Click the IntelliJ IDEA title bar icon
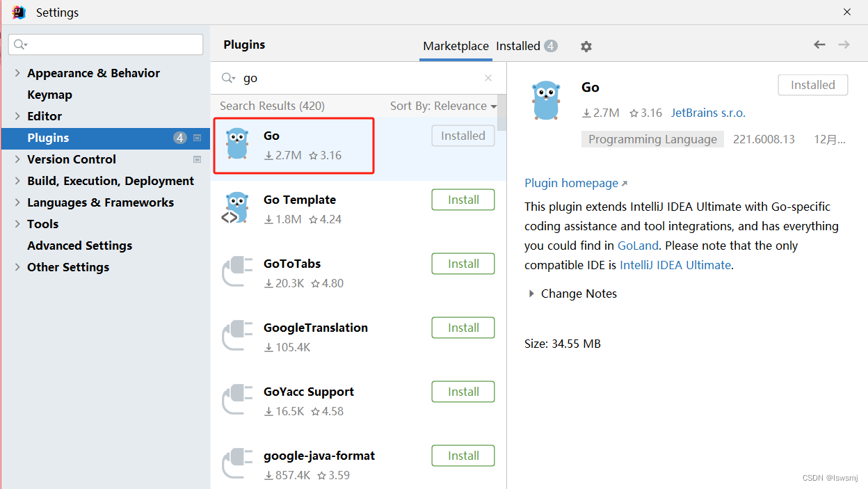The image size is (868, 489). [19, 12]
